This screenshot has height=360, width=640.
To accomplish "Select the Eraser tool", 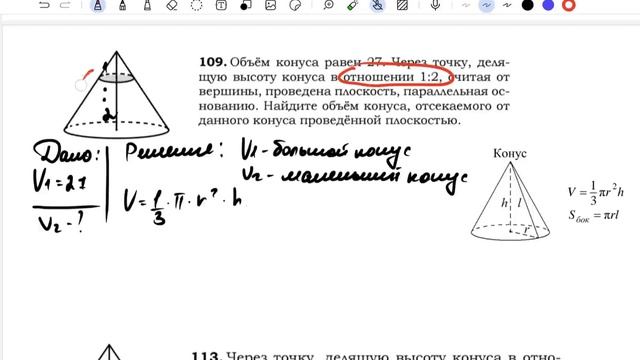I will coord(172,5).
